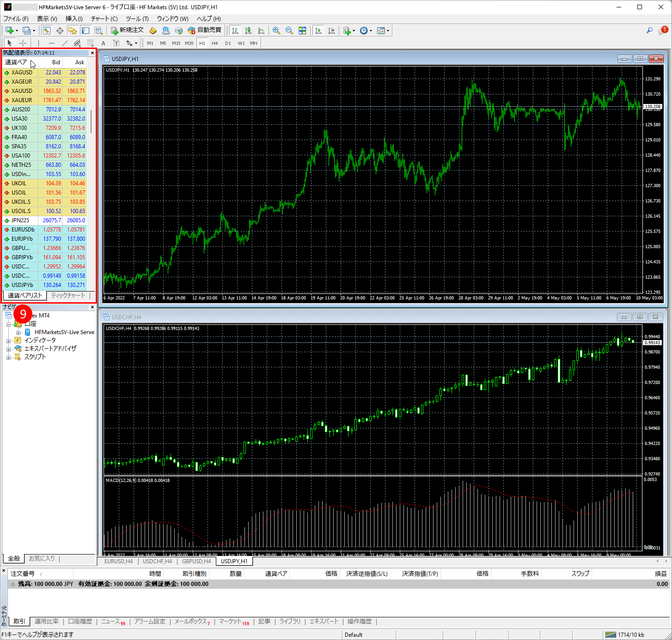672x640 pixels.
Task: Select the crosshair cursor tool
Action: 23,43
